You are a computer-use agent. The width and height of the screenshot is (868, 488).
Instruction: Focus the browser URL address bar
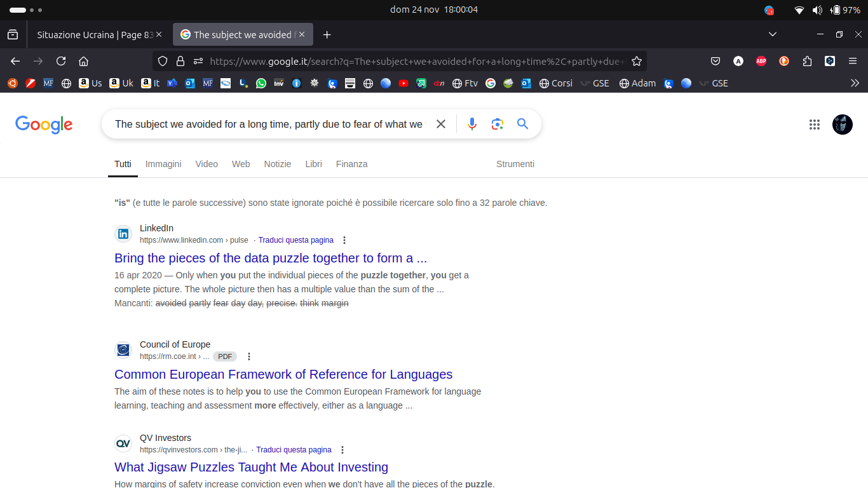416,61
